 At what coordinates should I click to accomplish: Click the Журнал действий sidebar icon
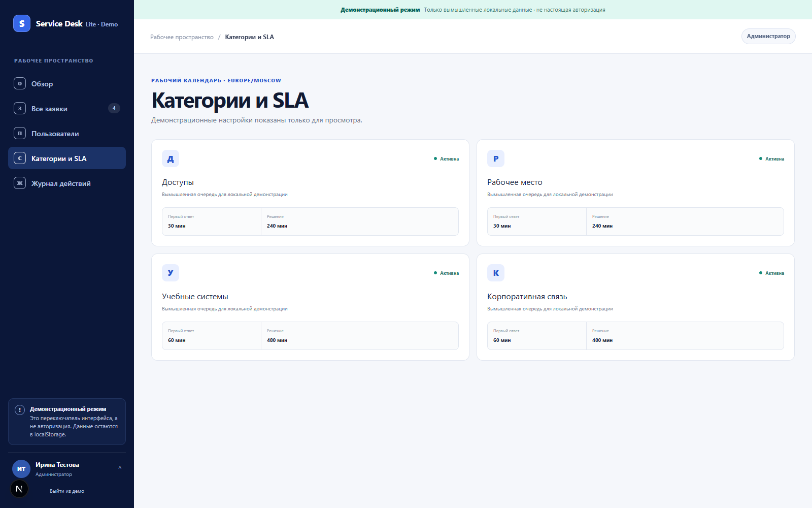coord(20,183)
